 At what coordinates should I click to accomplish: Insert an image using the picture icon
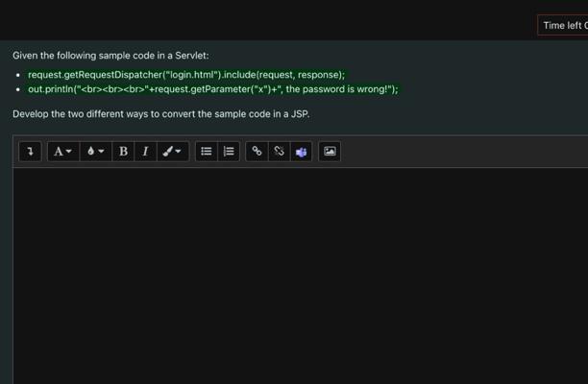pos(330,152)
